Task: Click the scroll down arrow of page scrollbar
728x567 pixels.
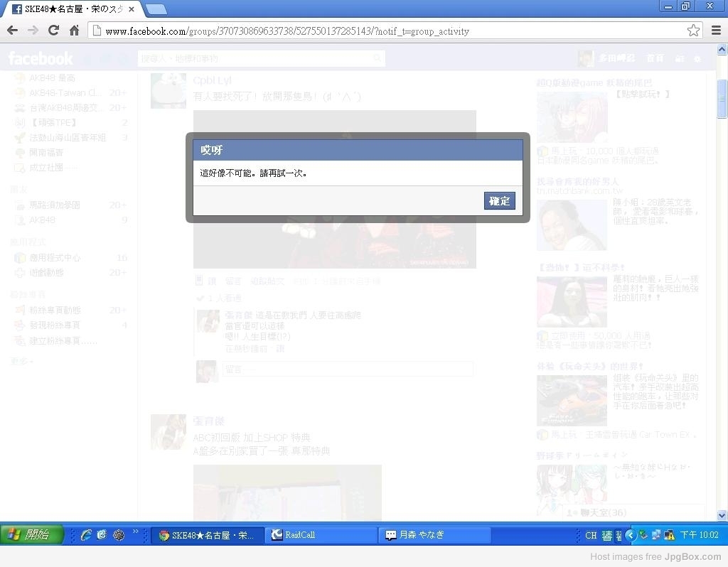Action: [722, 515]
